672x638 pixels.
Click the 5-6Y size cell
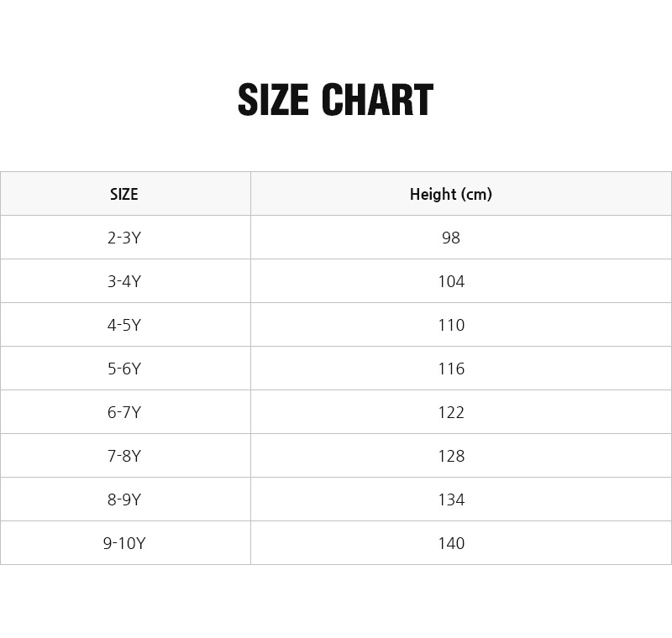point(124,369)
